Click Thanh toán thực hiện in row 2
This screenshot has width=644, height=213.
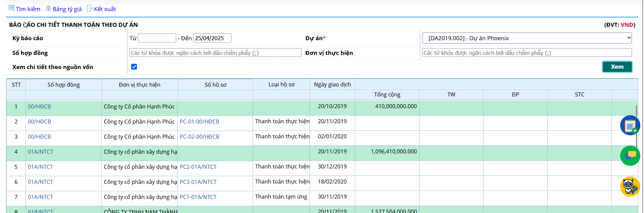click(282, 121)
